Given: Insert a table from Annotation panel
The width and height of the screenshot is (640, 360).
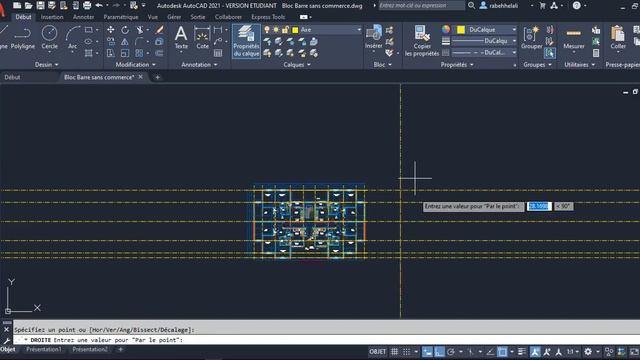Looking at the screenshot, I should click(218, 53).
